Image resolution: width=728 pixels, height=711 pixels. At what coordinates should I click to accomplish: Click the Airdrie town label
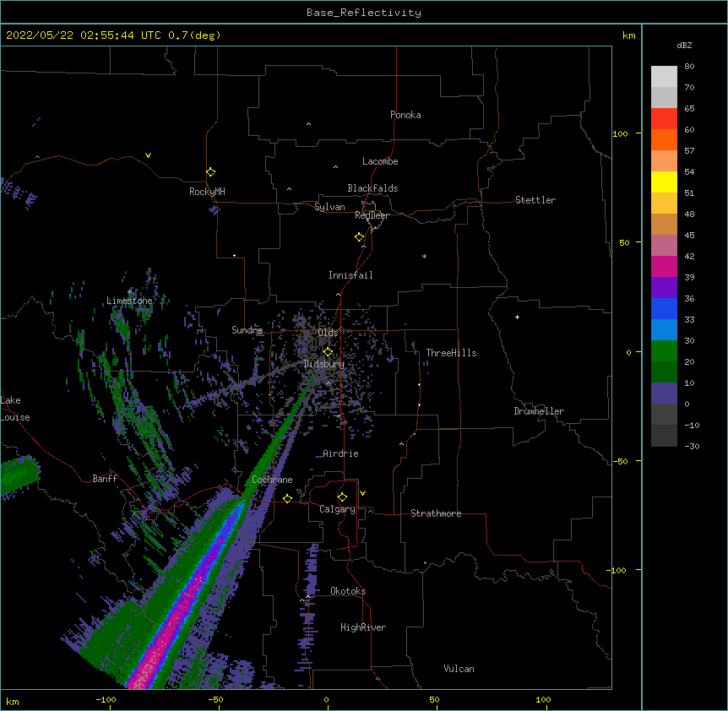[x=340, y=453]
